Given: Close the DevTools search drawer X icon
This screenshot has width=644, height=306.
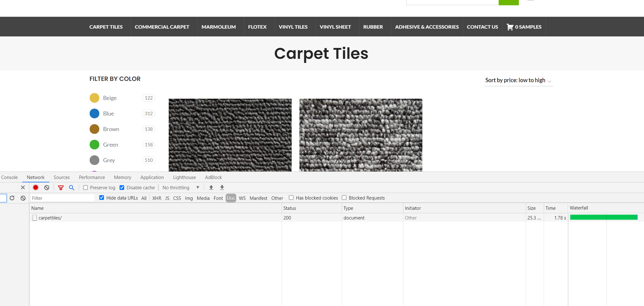Looking at the screenshot, I should [x=23, y=187].
